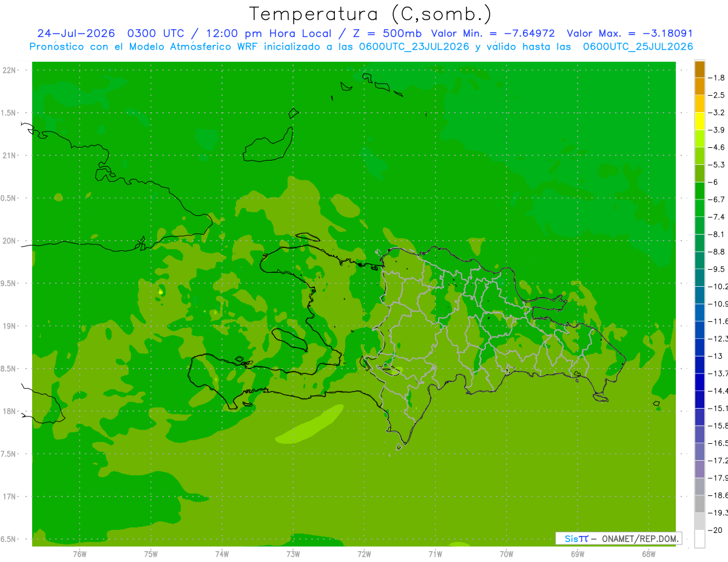Click "Valor Min. = -7.64972" text
Screen dimensions: 728x562
[x=493, y=33]
